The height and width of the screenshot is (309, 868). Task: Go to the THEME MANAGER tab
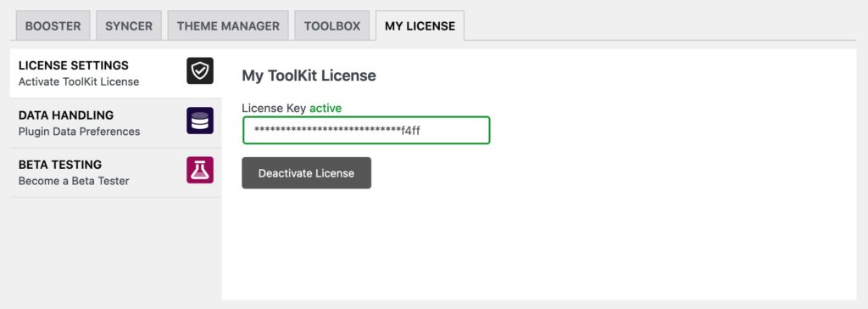click(228, 25)
